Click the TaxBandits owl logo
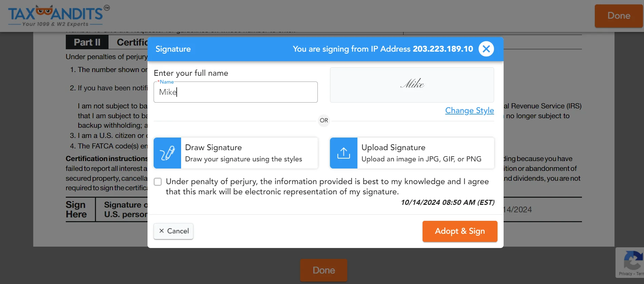Screen dimensions: 644x284 pyautogui.click(x=44, y=11)
